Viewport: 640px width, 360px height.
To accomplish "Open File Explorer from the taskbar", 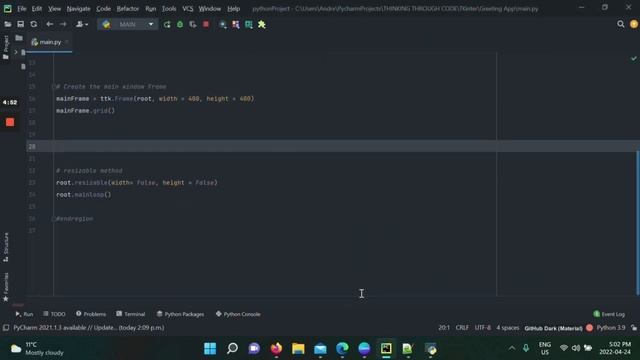I will (x=298, y=349).
